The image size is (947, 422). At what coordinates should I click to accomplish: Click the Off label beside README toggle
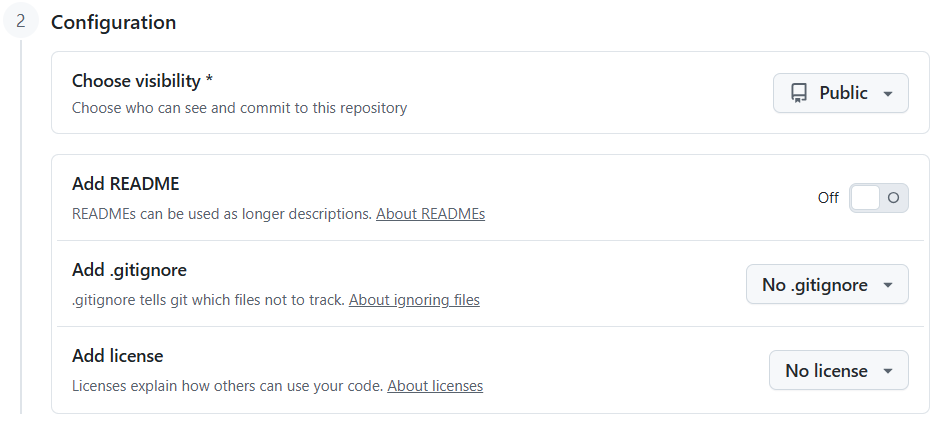(828, 198)
